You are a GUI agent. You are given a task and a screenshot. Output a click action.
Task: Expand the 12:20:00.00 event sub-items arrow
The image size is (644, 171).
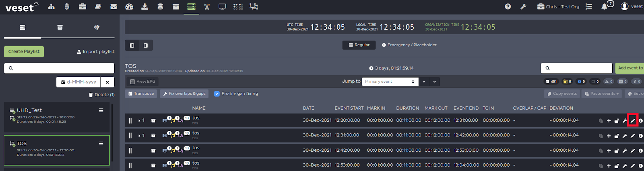(139, 120)
